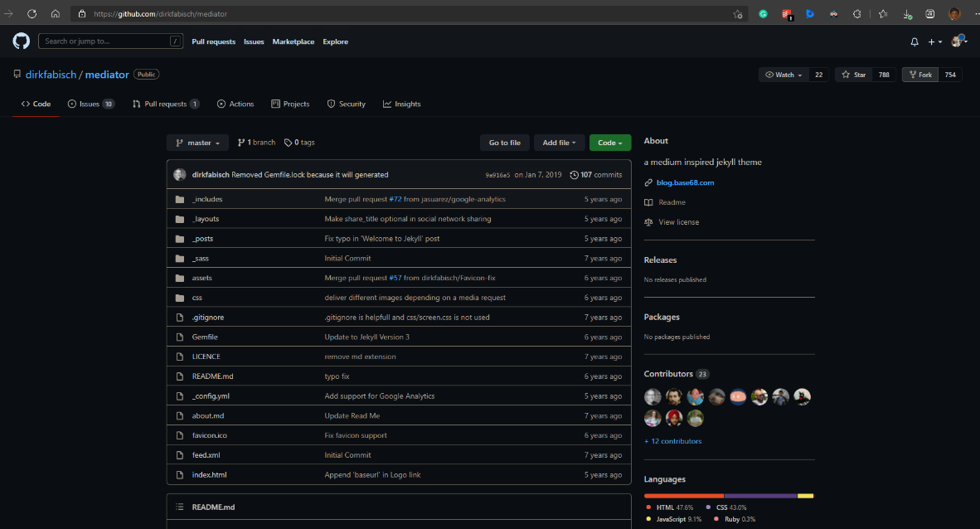Viewport: 980px width, 529px height.
Task: Open the _includes folder
Action: 207,199
